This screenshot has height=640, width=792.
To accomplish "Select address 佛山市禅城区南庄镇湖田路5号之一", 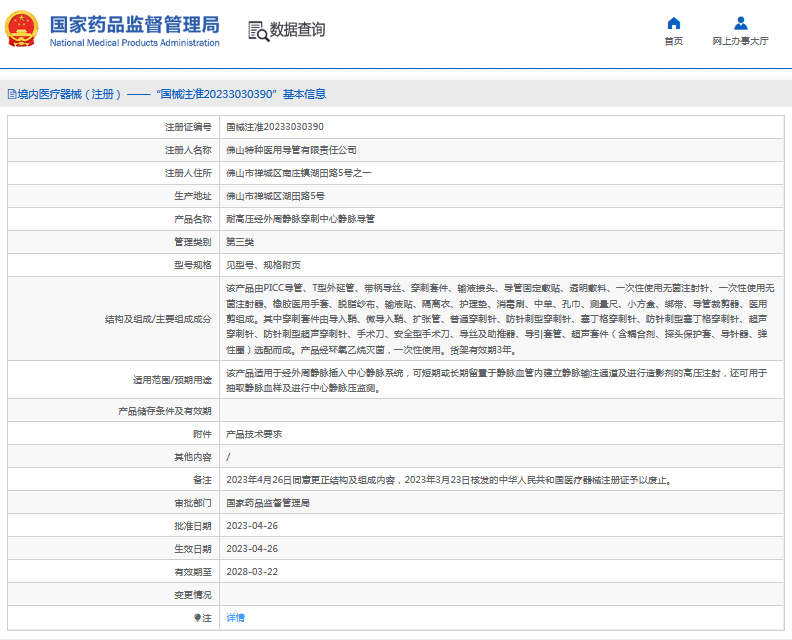I will 299,173.
